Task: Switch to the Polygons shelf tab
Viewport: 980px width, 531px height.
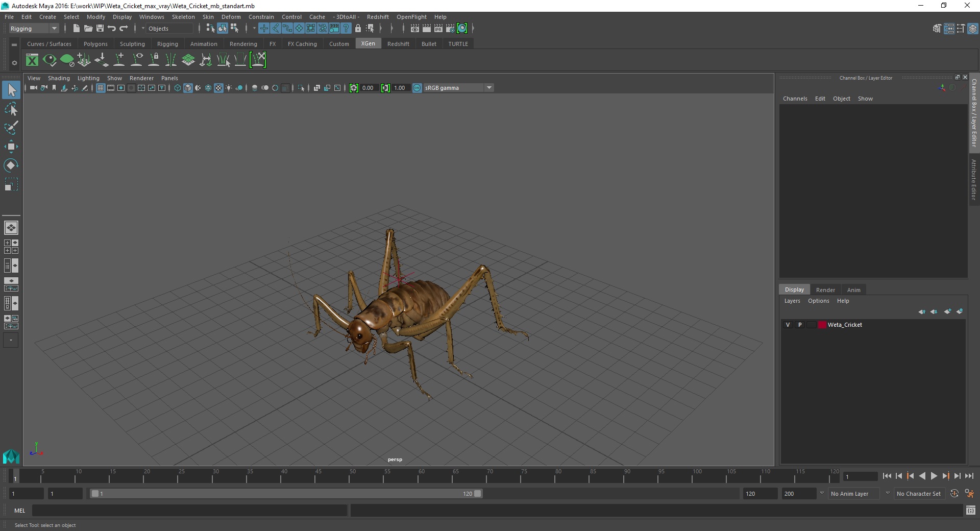Action: tap(95, 44)
